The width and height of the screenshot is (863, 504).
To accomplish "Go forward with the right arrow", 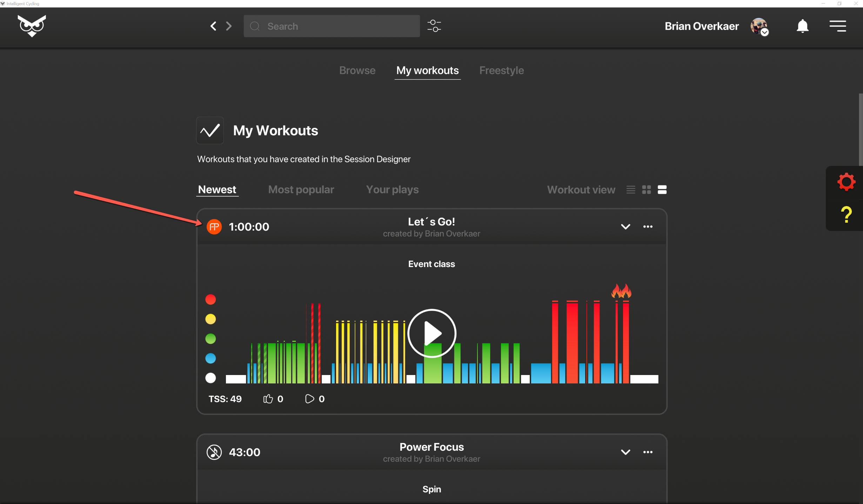I will click(x=229, y=26).
